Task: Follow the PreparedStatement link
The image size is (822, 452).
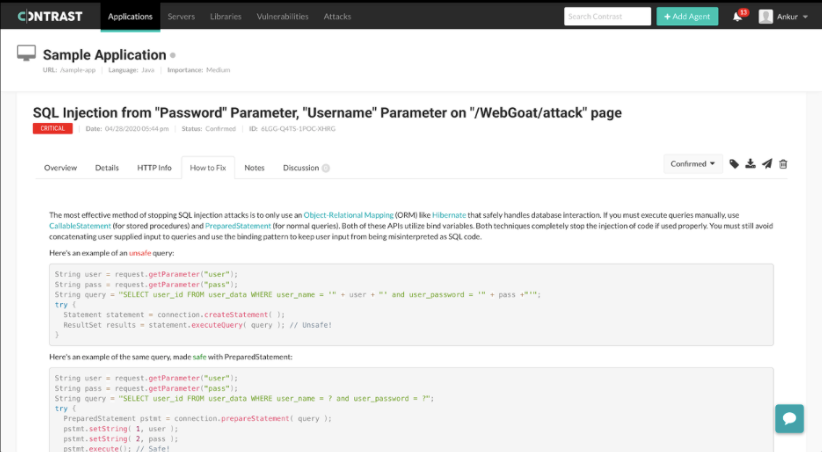Action: pos(238,226)
